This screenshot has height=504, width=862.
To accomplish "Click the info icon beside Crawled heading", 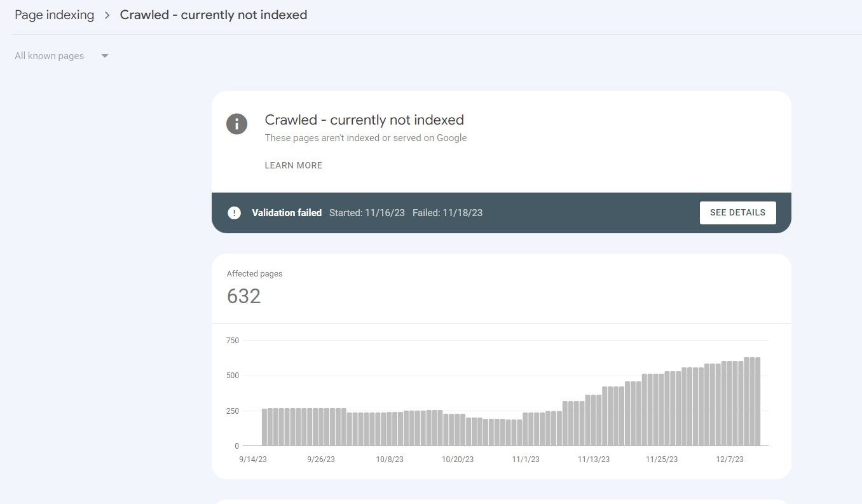I will pyautogui.click(x=236, y=124).
